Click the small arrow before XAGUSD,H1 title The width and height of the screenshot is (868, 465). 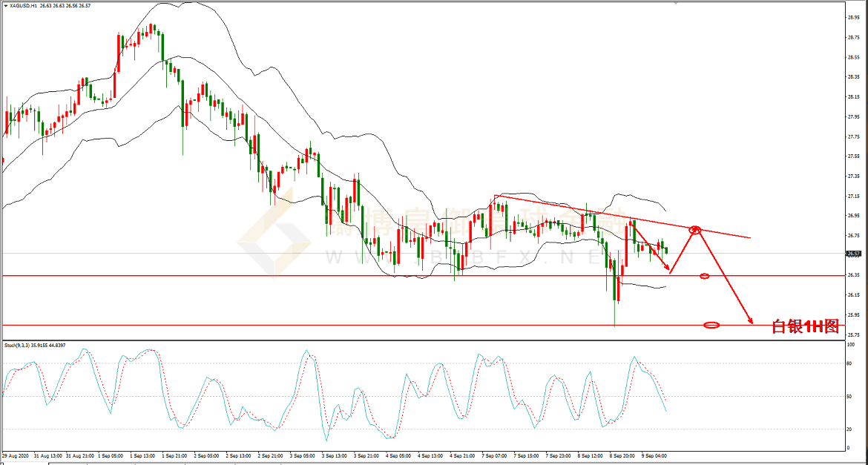(x=6, y=5)
